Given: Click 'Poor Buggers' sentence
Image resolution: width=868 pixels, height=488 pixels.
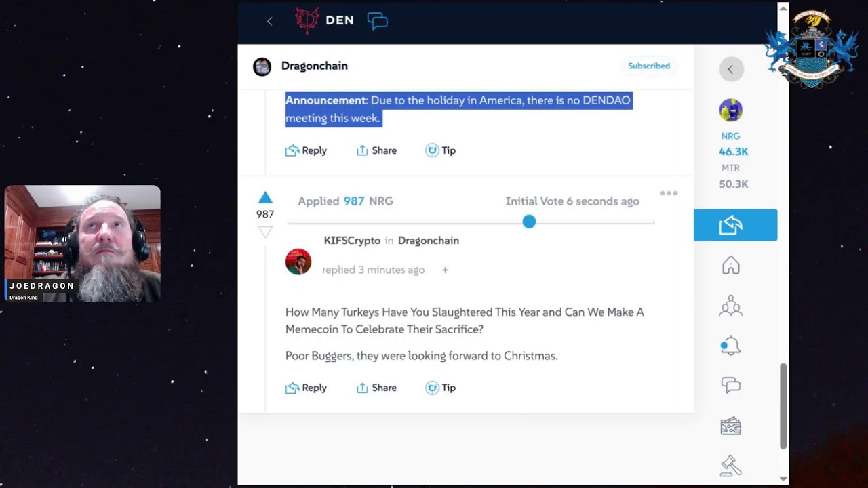Looking at the screenshot, I should point(421,355).
